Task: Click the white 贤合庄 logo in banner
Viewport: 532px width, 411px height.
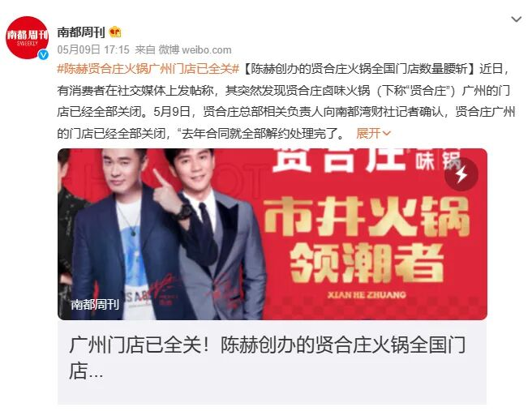Action: pos(341,160)
